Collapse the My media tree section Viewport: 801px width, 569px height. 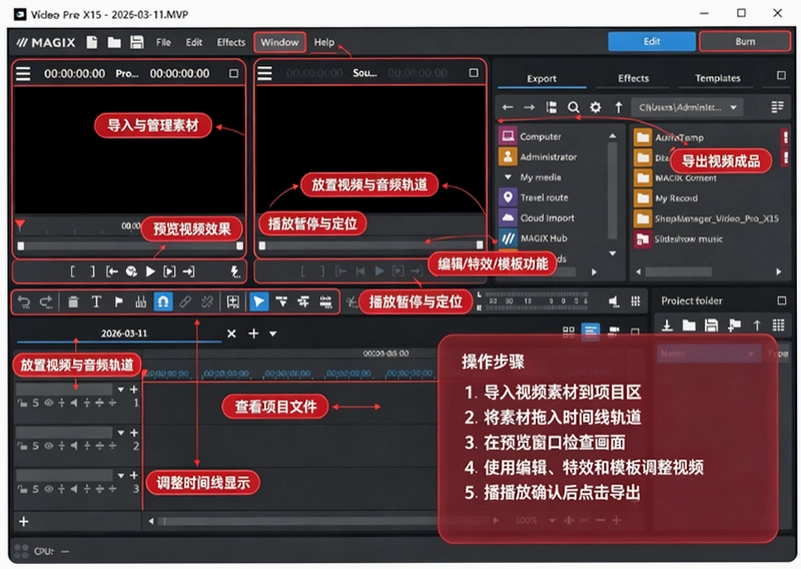pyautogui.click(x=508, y=177)
